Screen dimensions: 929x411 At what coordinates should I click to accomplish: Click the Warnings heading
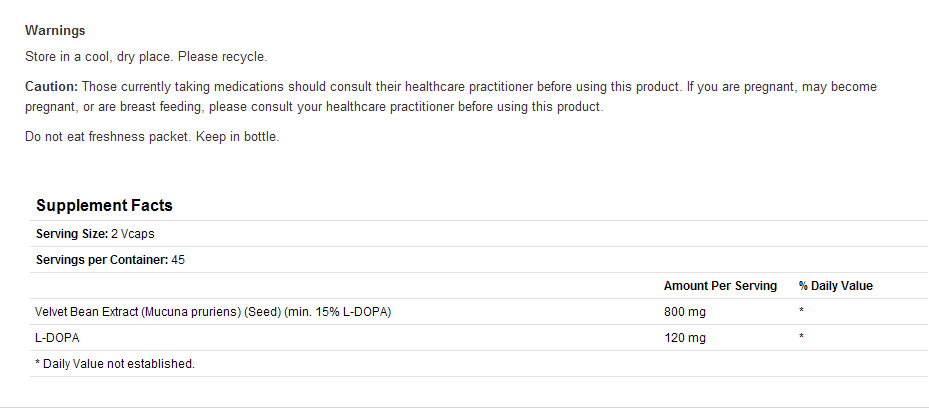pyautogui.click(x=55, y=31)
